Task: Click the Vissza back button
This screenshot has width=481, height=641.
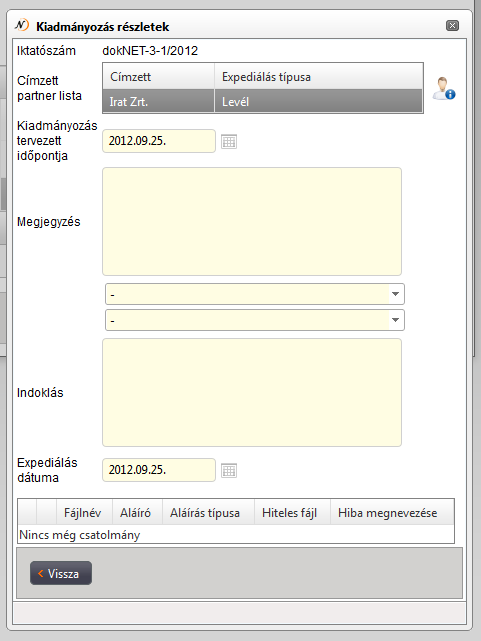Action: click(61, 573)
